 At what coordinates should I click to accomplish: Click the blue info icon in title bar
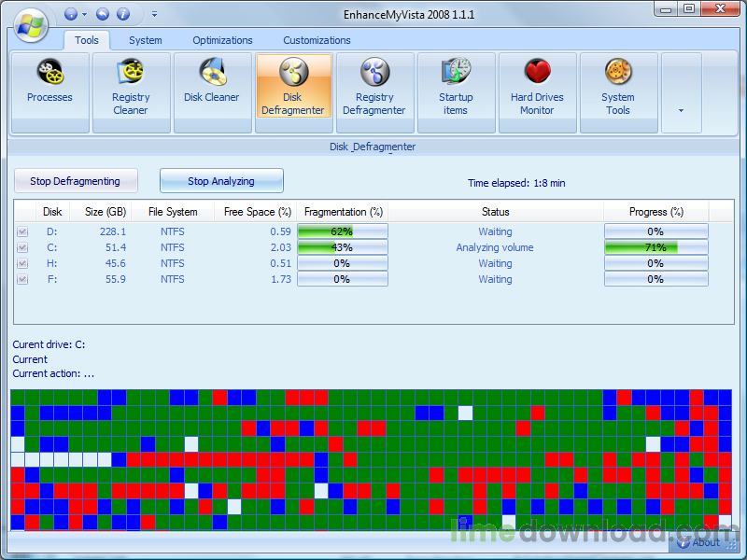click(x=122, y=14)
